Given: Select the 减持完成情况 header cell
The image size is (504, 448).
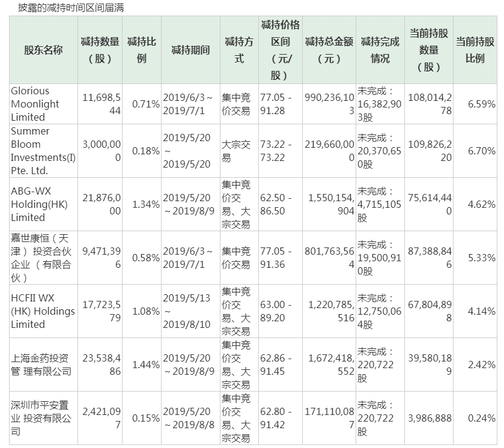Looking at the screenshot, I should 380,50.
